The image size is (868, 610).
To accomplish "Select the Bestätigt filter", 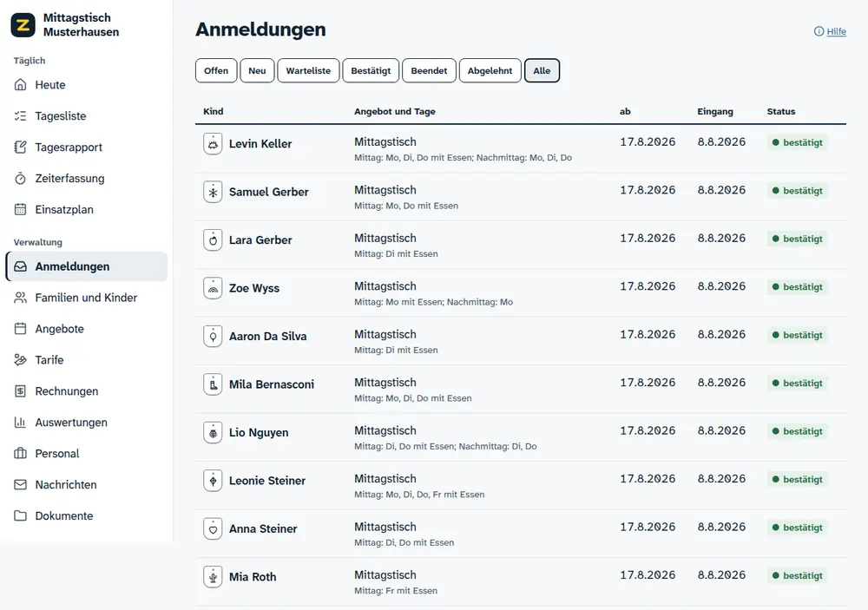I will click(371, 71).
